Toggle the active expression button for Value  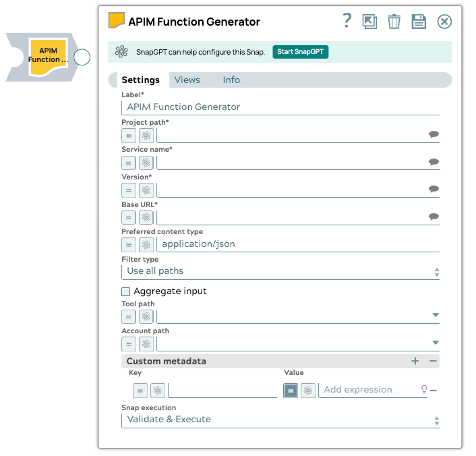point(291,390)
